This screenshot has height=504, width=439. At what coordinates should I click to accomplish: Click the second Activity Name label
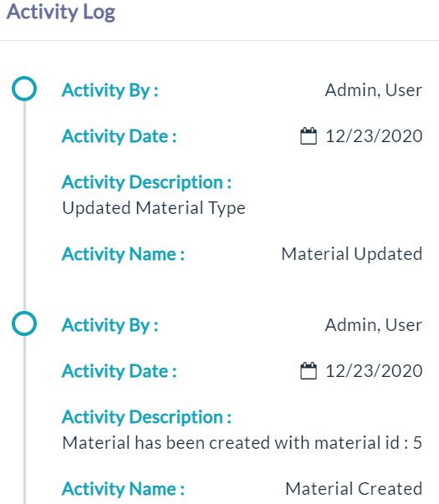[x=123, y=489]
